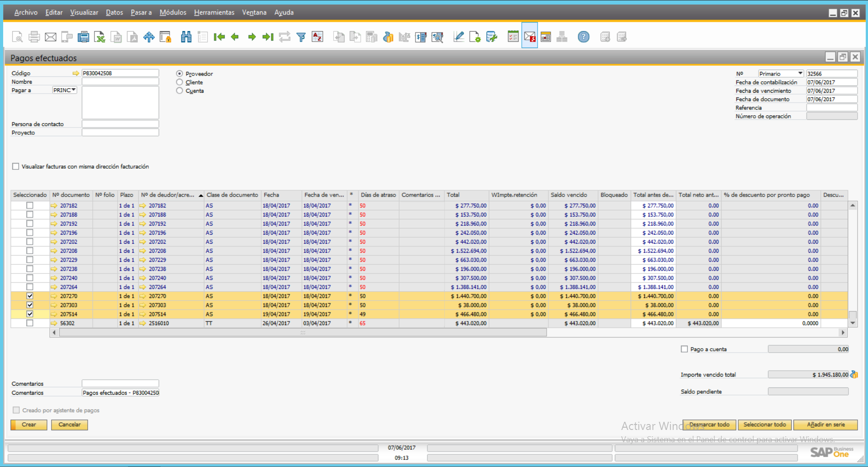
Task: Click the Seleccionar todo button
Action: (764, 425)
